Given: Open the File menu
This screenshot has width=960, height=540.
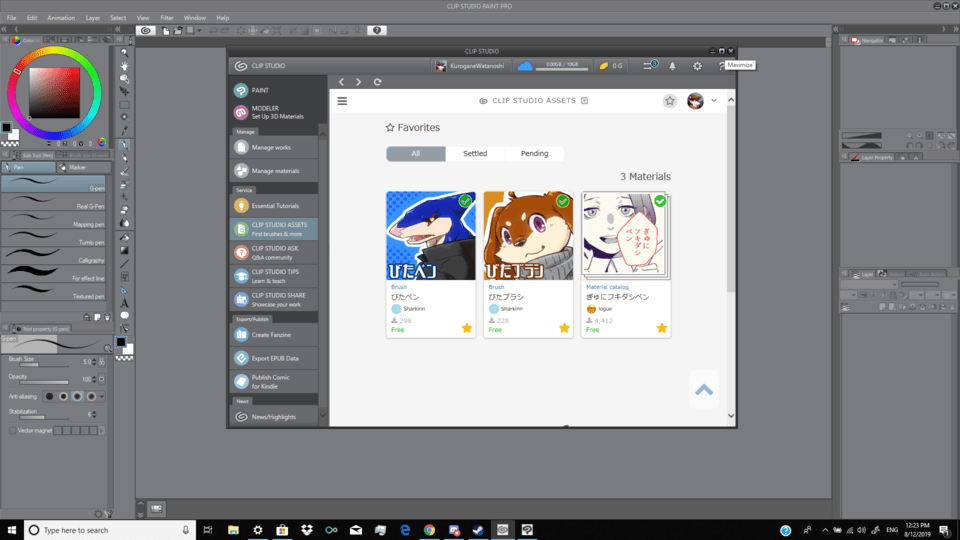Looking at the screenshot, I should 12,18.
